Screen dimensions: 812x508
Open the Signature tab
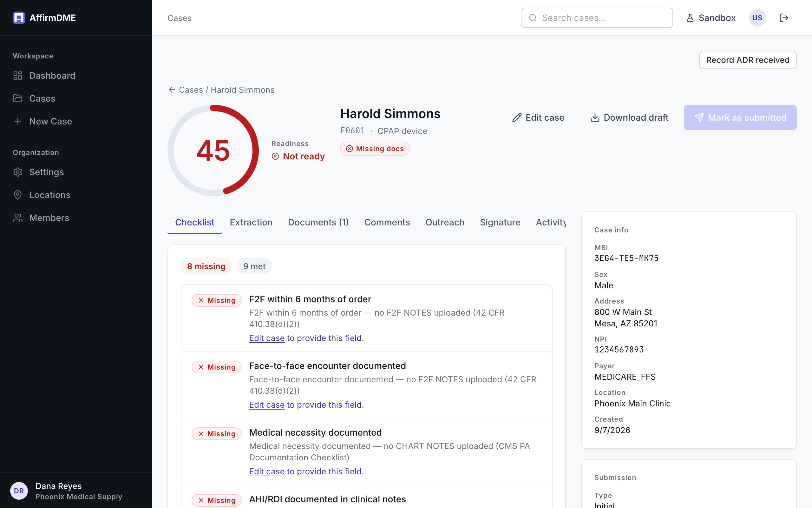pyautogui.click(x=500, y=223)
